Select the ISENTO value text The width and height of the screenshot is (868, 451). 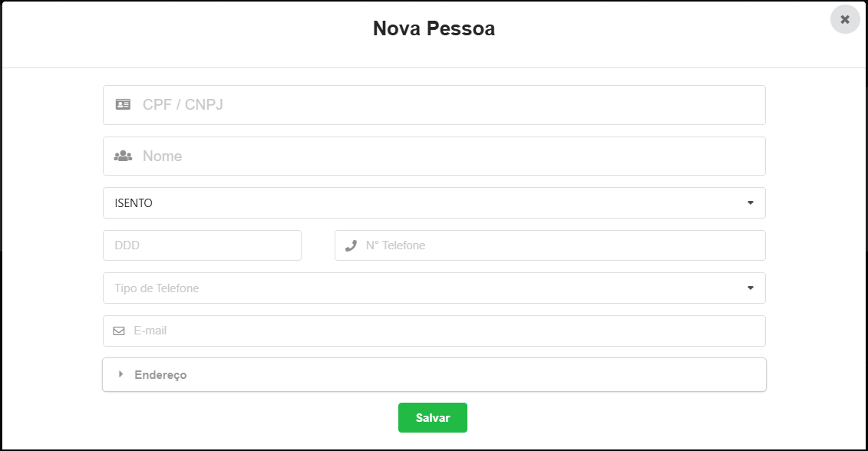(x=134, y=203)
